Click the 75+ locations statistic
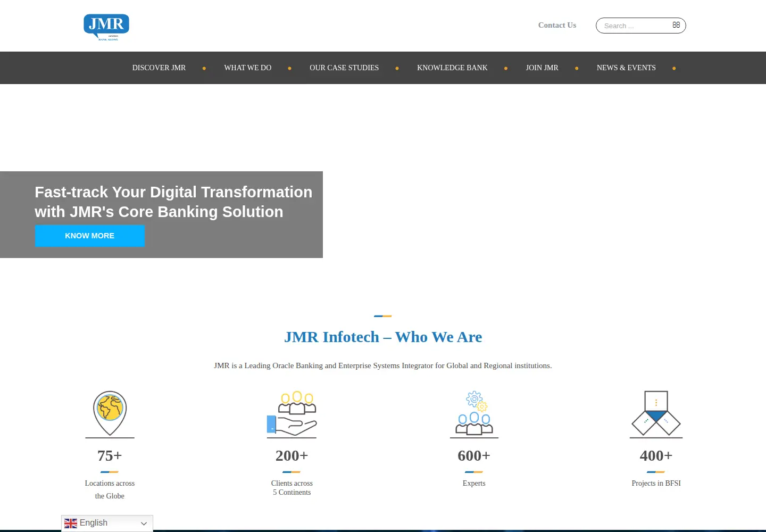The width and height of the screenshot is (766, 532). coord(110,455)
